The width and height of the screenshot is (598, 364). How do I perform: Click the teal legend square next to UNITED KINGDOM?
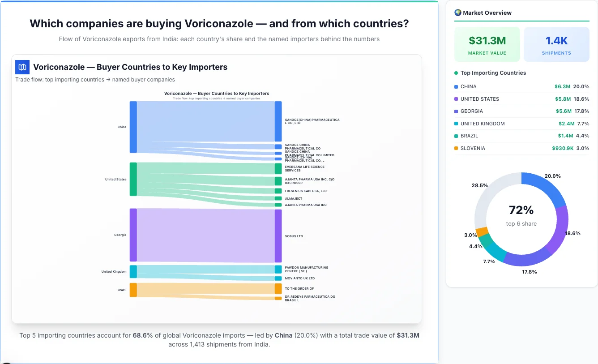455,124
